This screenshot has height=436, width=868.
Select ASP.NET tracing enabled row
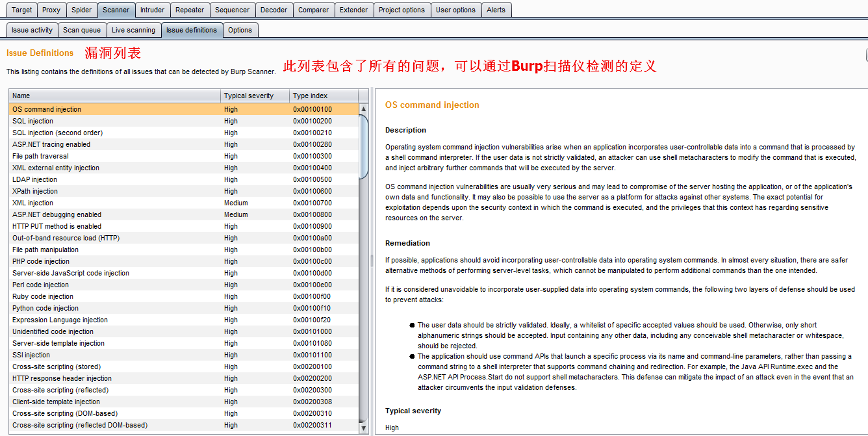(x=184, y=144)
